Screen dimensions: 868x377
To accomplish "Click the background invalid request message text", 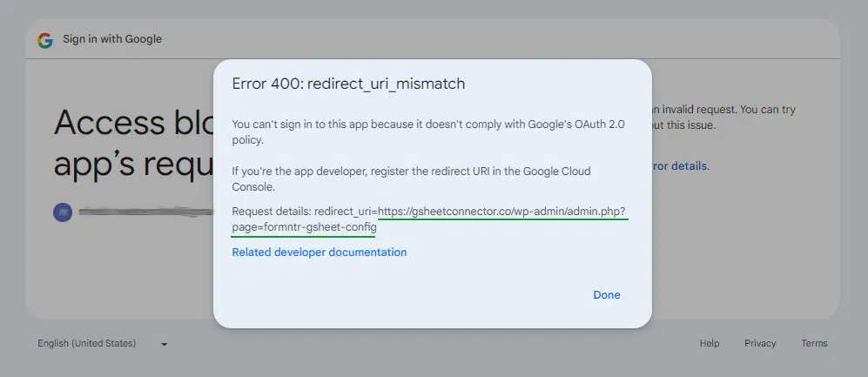I will click(x=723, y=111).
